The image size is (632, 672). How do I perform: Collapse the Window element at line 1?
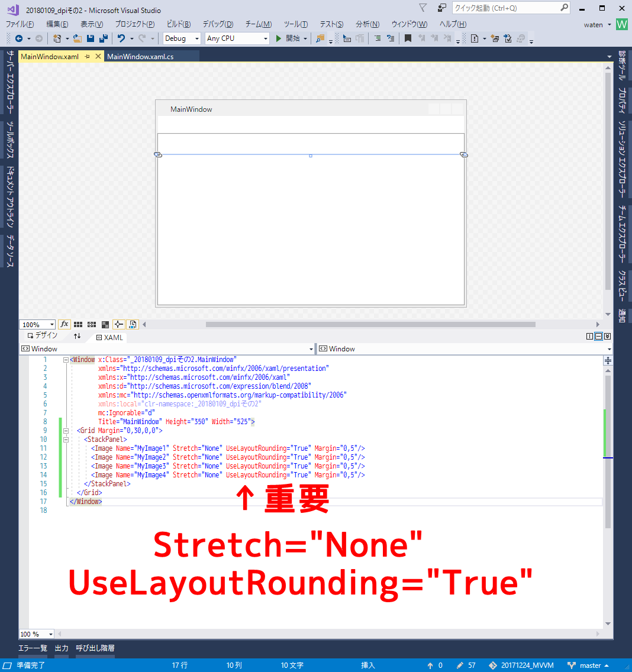(x=66, y=360)
